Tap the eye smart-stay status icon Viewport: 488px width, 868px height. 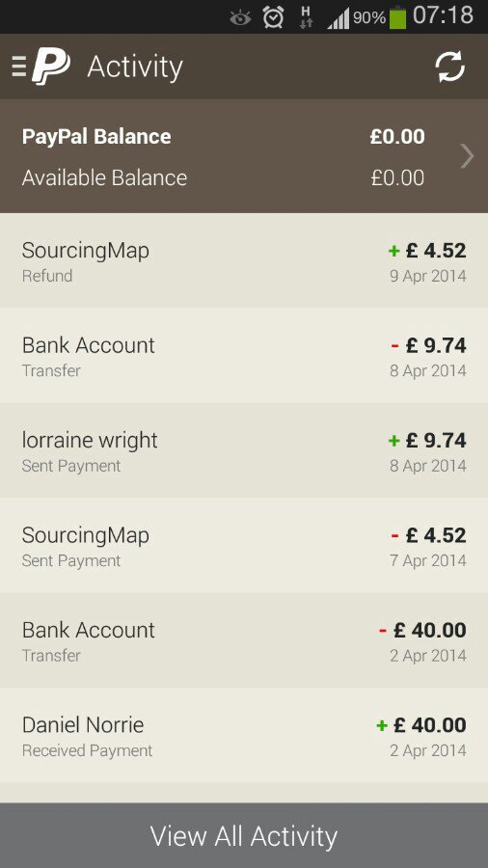coord(240,18)
